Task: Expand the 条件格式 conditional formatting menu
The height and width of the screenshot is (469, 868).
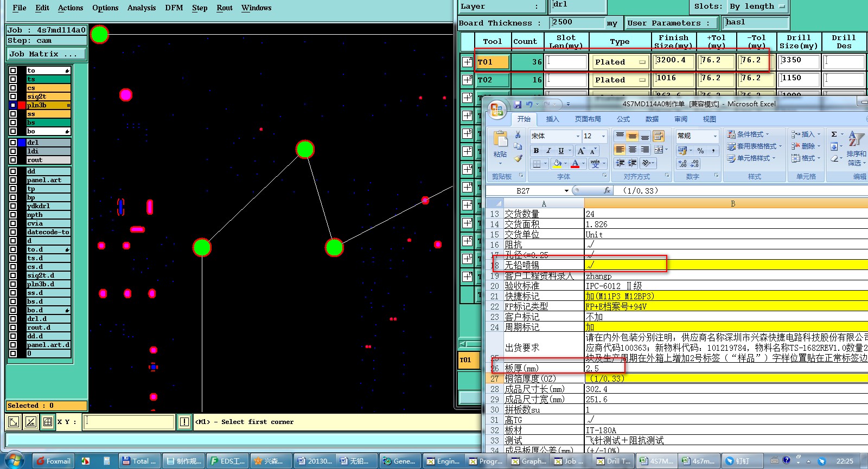Action: pos(748,134)
